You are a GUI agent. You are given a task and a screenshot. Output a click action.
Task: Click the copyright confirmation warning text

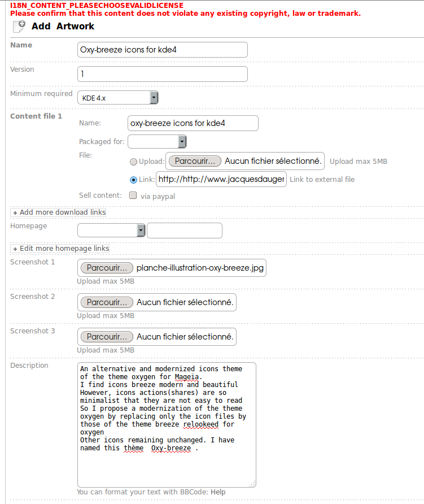[x=185, y=14]
